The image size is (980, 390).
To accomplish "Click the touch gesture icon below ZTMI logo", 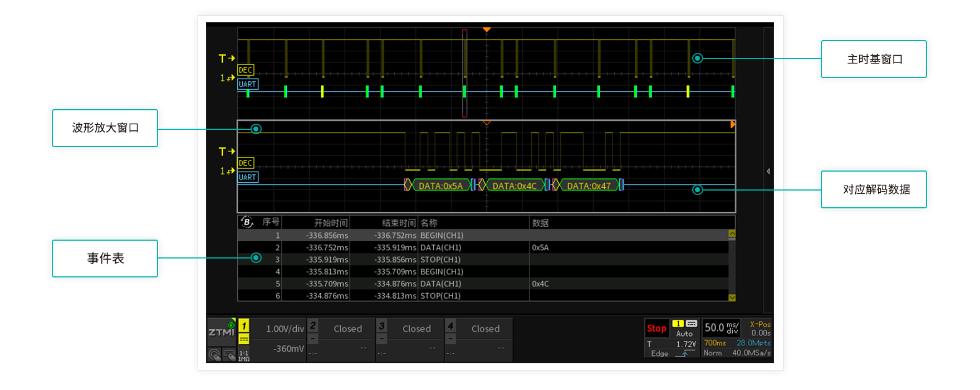I will pos(214,354).
